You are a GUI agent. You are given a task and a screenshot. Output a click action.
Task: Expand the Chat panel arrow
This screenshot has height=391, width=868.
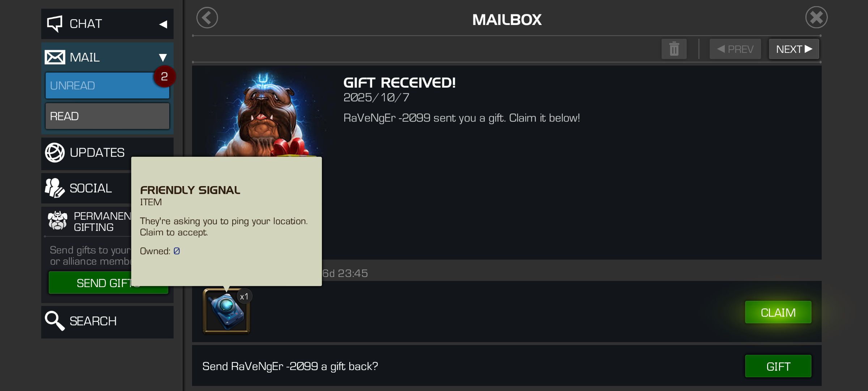(x=163, y=24)
